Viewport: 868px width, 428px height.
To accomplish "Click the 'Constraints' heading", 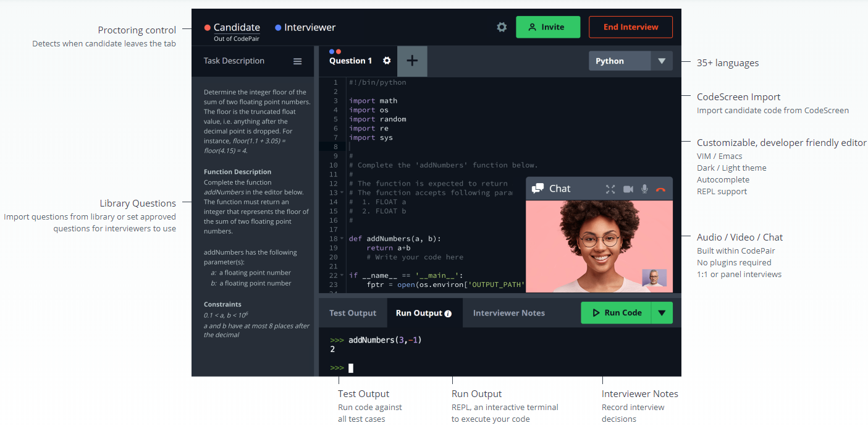I will pyautogui.click(x=222, y=304).
